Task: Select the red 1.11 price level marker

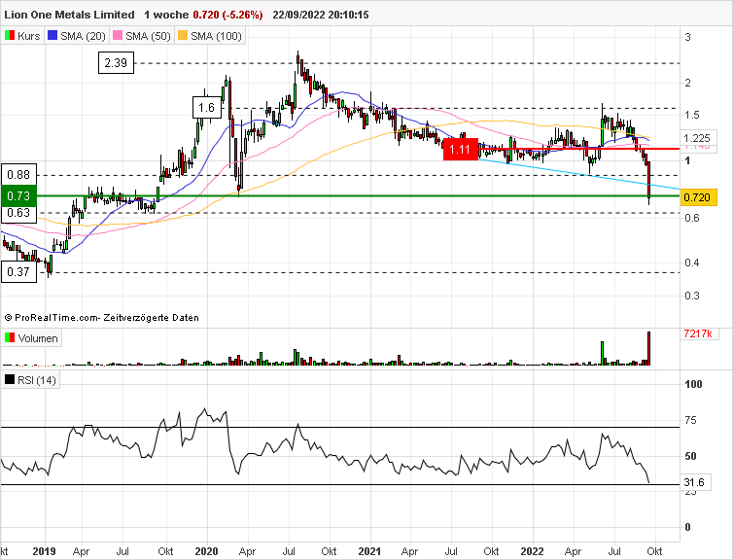Action: click(x=459, y=149)
